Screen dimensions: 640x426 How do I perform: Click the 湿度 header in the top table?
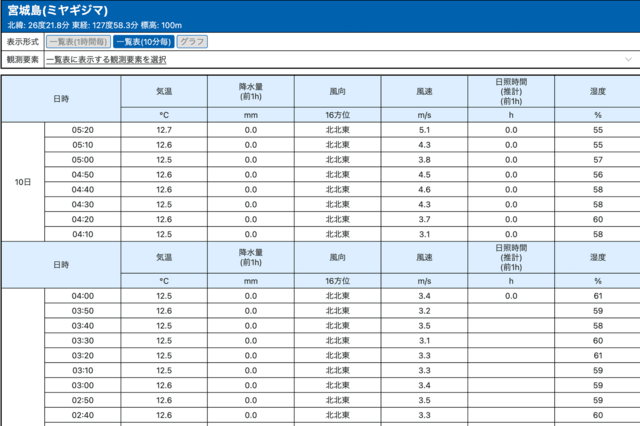(x=598, y=91)
